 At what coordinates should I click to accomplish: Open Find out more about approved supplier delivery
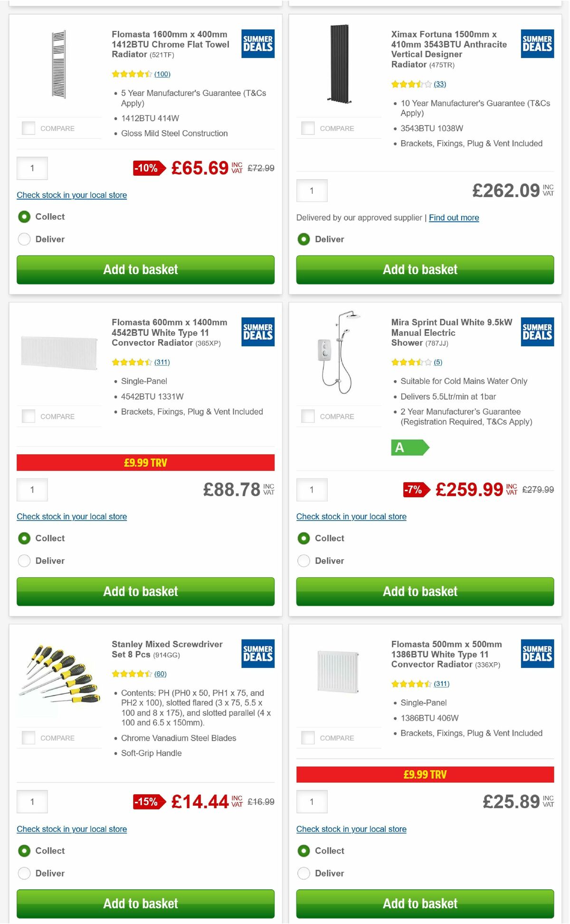click(x=454, y=218)
